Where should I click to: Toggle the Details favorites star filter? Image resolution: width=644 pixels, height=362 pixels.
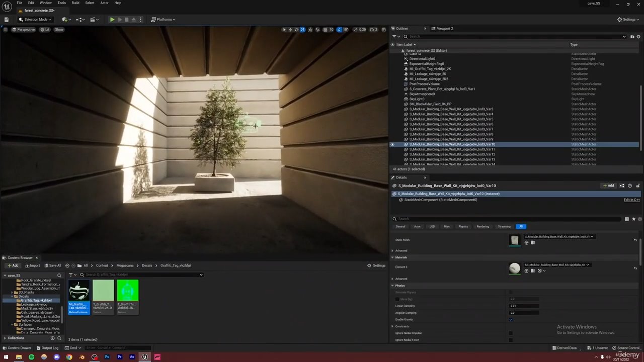tap(634, 219)
